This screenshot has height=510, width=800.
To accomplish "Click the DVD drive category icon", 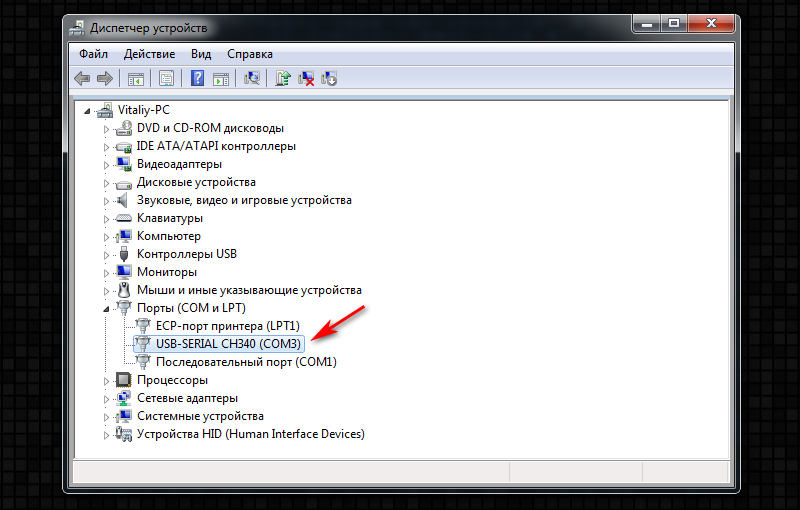I will [123, 128].
